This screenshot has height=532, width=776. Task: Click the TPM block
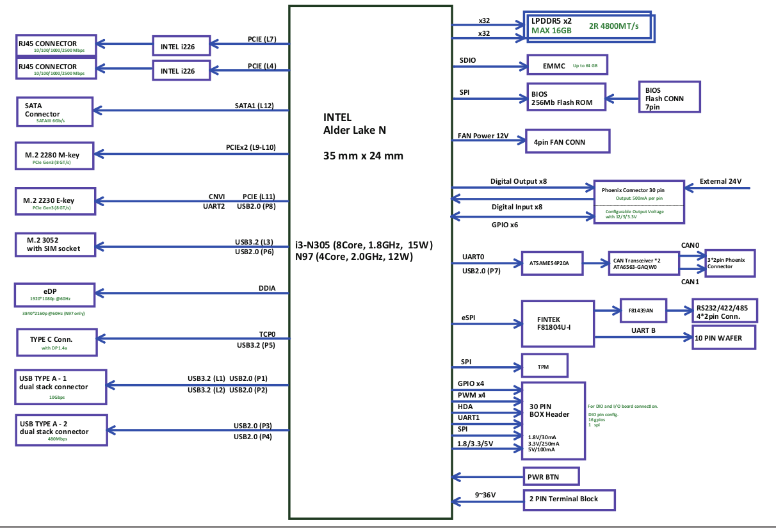(x=545, y=366)
